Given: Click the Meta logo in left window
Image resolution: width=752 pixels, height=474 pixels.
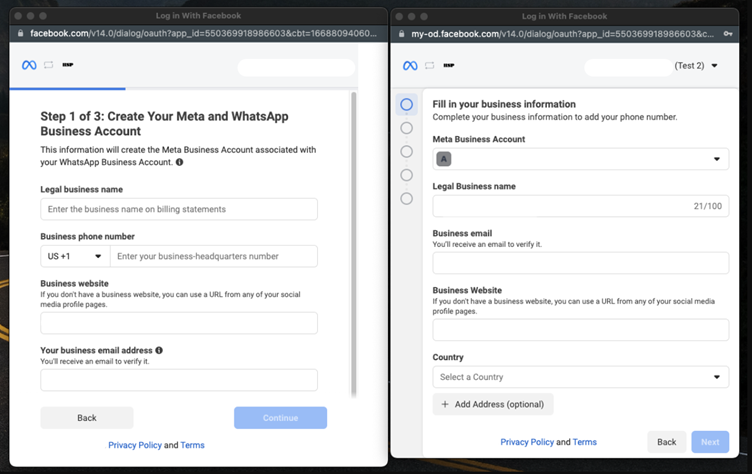Looking at the screenshot, I should 29,65.
